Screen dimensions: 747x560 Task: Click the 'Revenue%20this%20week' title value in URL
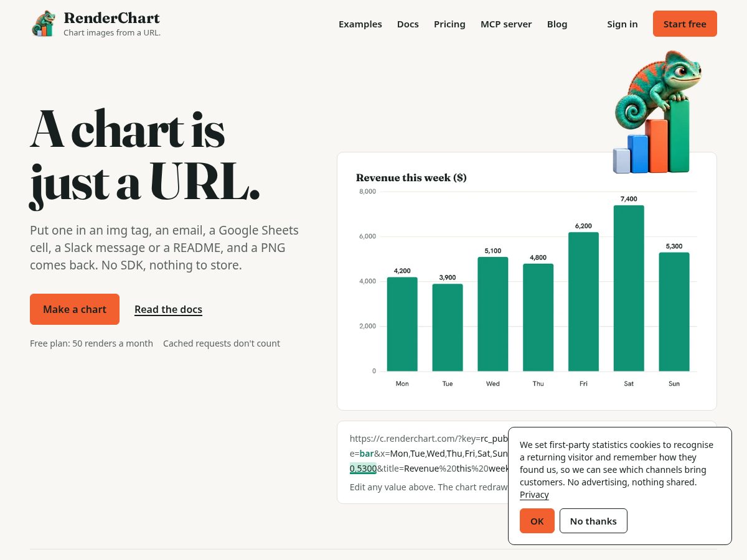point(456,469)
